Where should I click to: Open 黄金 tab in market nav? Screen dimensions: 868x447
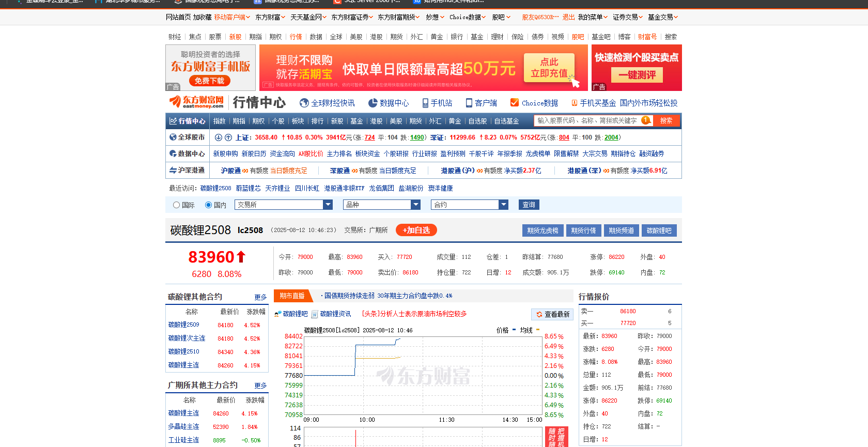(x=455, y=121)
